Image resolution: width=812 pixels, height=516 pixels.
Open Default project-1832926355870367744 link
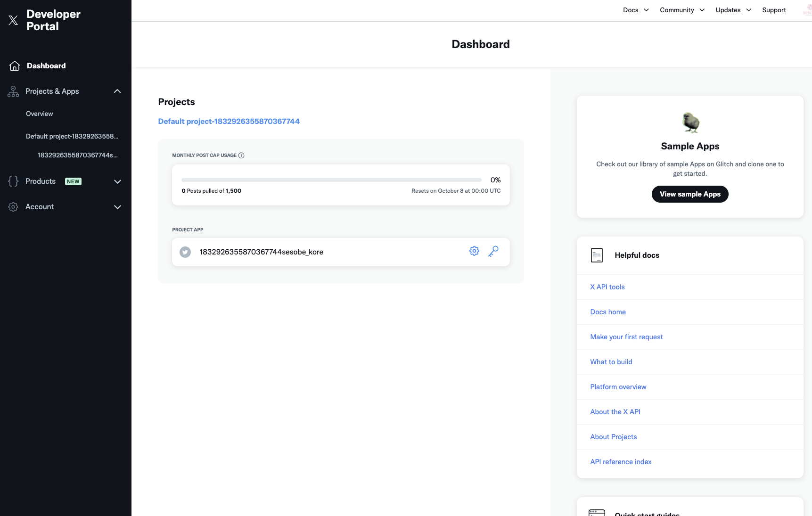coord(229,122)
